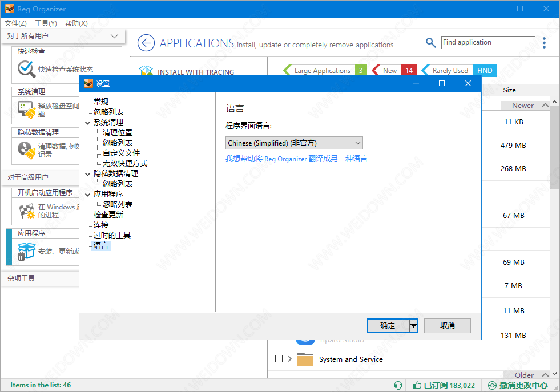Viewport: 560px width, 392px height.
Task: Click the Reg Organizer title bar icon
Action: [x=9, y=9]
